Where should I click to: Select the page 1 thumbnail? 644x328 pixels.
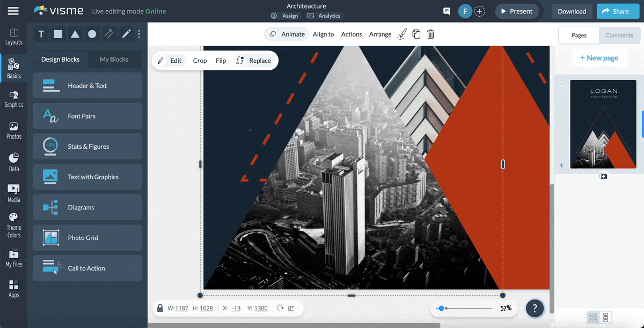(603, 124)
